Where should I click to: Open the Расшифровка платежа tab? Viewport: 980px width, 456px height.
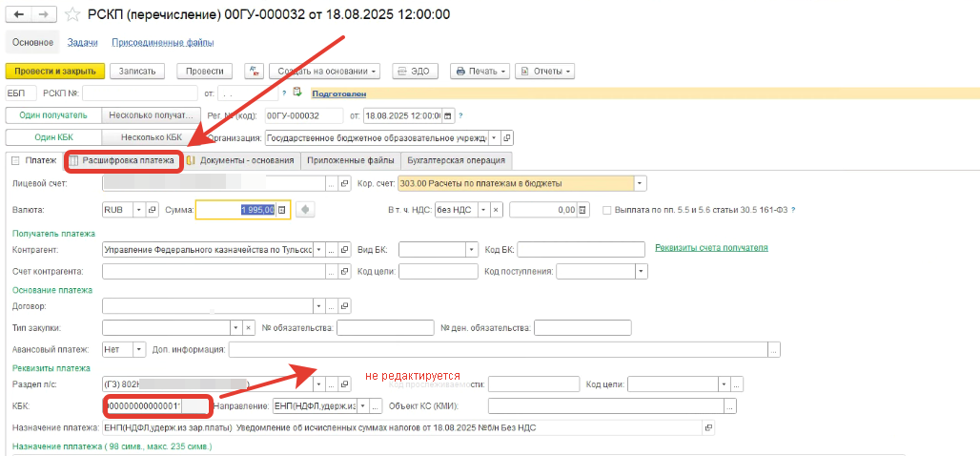(x=122, y=160)
